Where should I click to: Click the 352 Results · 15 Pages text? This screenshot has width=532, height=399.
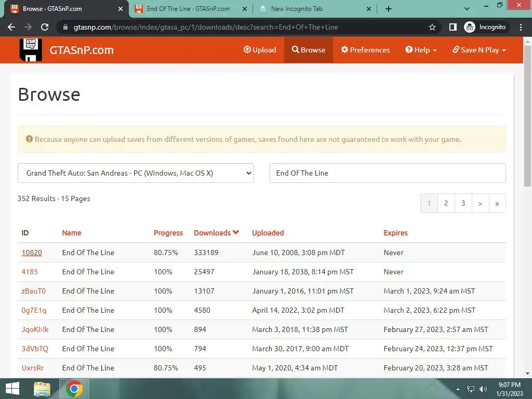54,198
